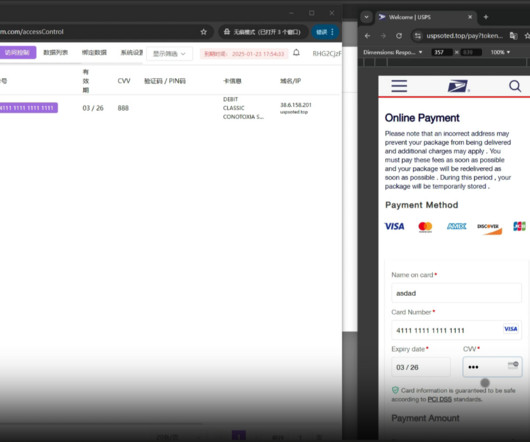Click the Payment Method heading
Image resolution: width=530 pixels, height=442 pixels.
point(421,205)
